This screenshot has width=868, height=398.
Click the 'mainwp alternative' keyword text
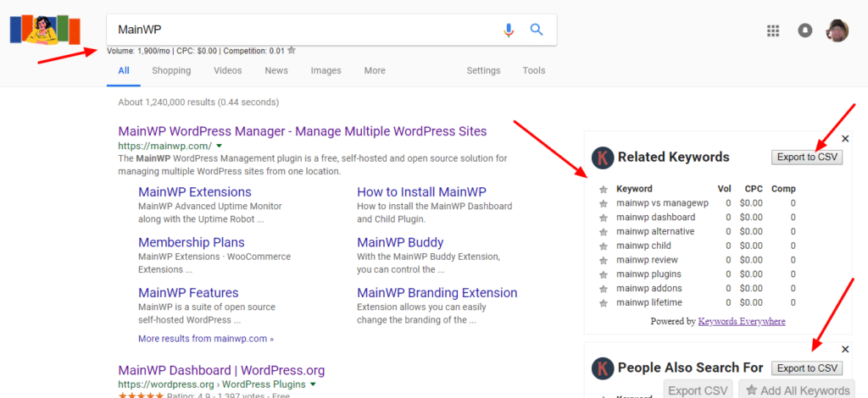655,232
